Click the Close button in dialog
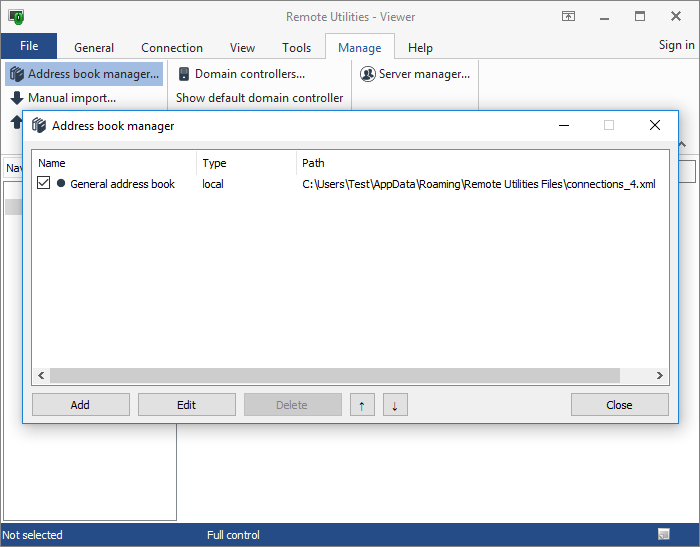 (x=620, y=405)
